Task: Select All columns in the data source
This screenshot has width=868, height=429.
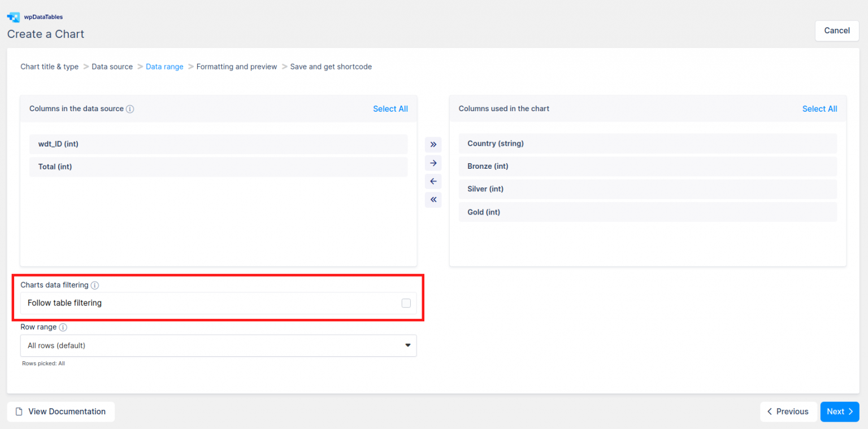Action: (x=390, y=109)
